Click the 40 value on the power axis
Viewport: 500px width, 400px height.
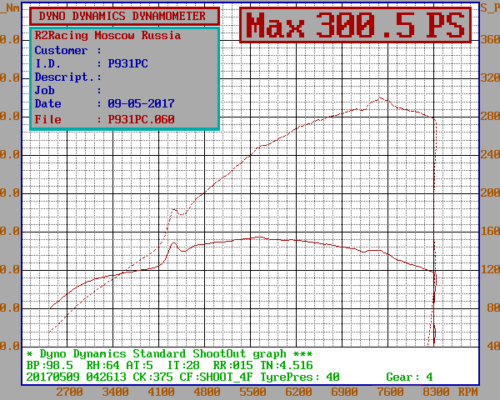493,346
